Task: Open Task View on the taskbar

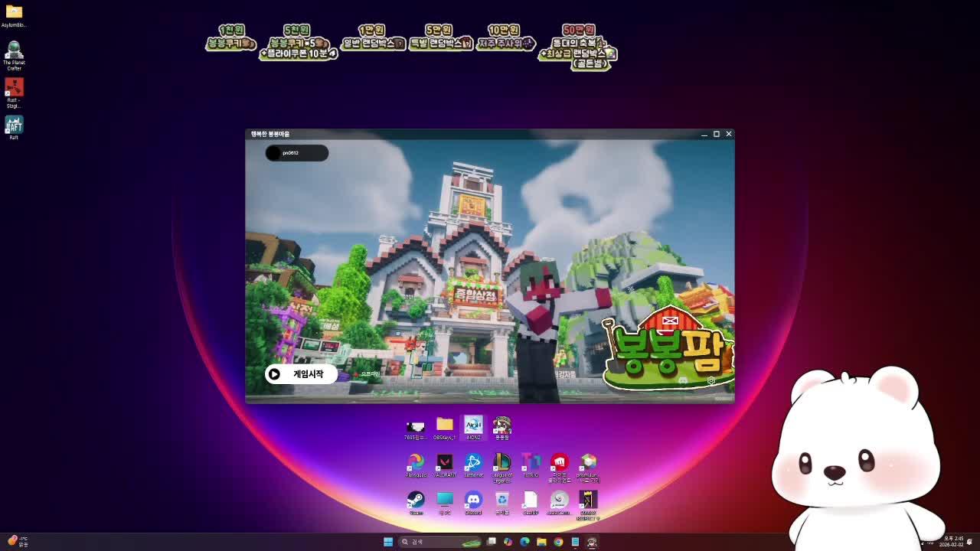Action: pyautogui.click(x=492, y=542)
